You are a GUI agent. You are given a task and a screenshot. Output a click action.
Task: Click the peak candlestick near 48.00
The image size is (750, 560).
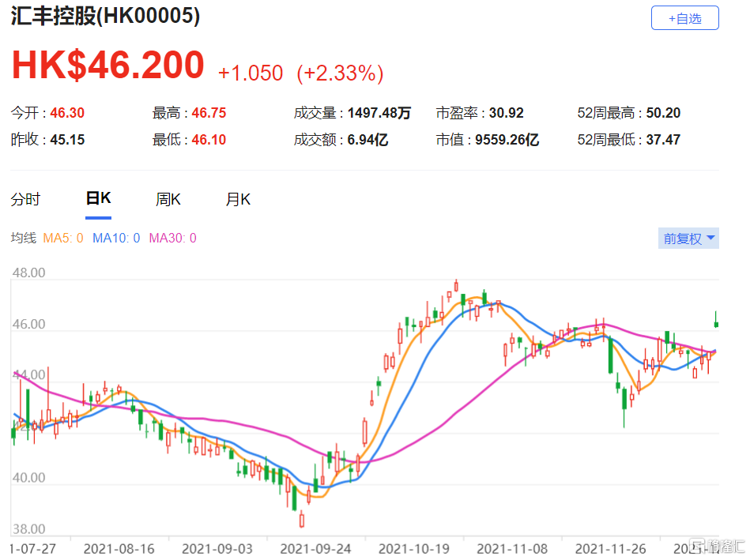pos(456,286)
